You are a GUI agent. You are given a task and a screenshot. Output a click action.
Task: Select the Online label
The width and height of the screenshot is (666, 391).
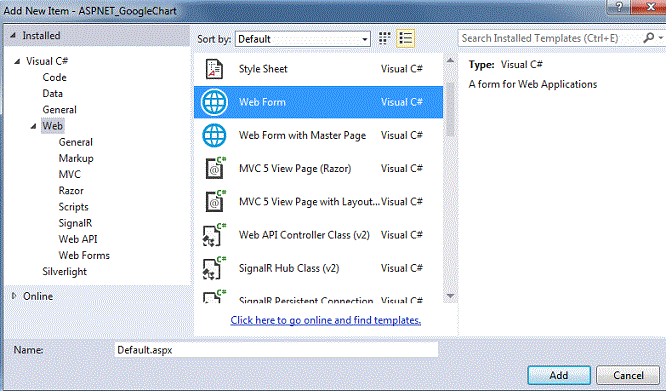click(38, 296)
